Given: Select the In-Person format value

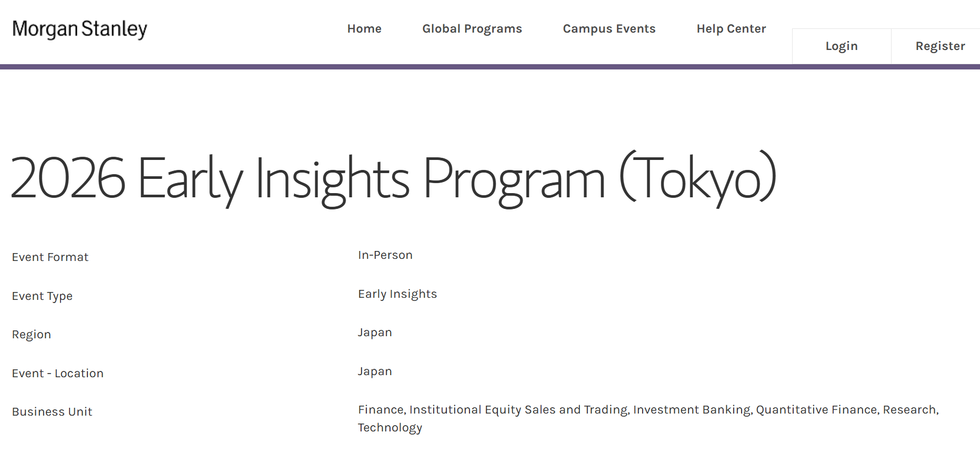Looking at the screenshot, I should (x=385, y=255).
